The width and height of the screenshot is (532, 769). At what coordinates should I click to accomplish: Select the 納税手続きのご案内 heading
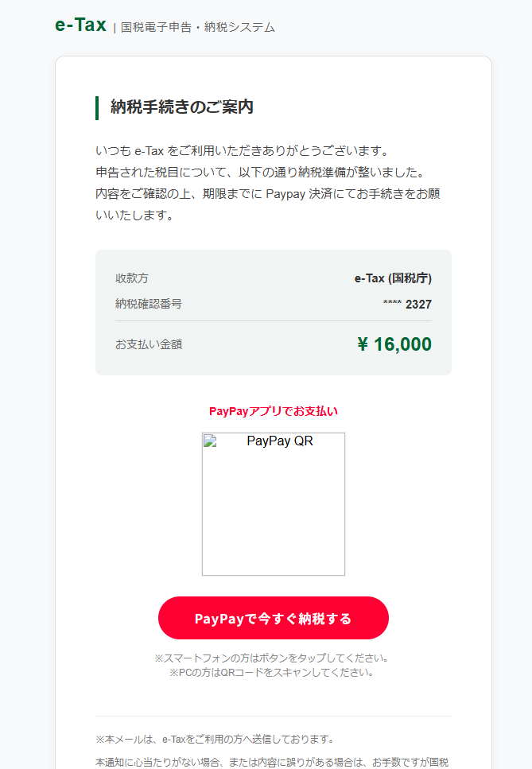pos(182,107)
